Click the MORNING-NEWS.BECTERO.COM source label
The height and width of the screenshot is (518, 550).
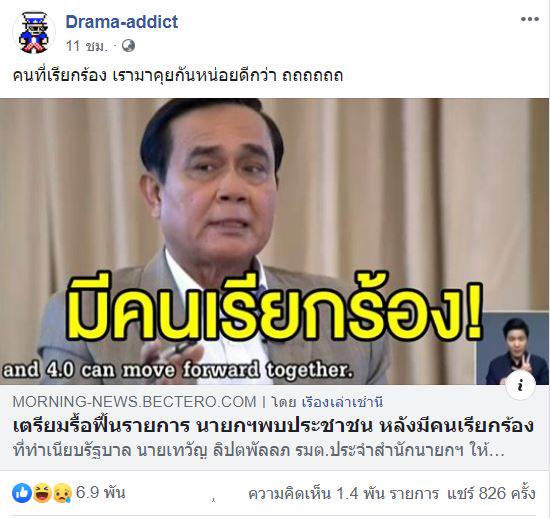[134, 402]
